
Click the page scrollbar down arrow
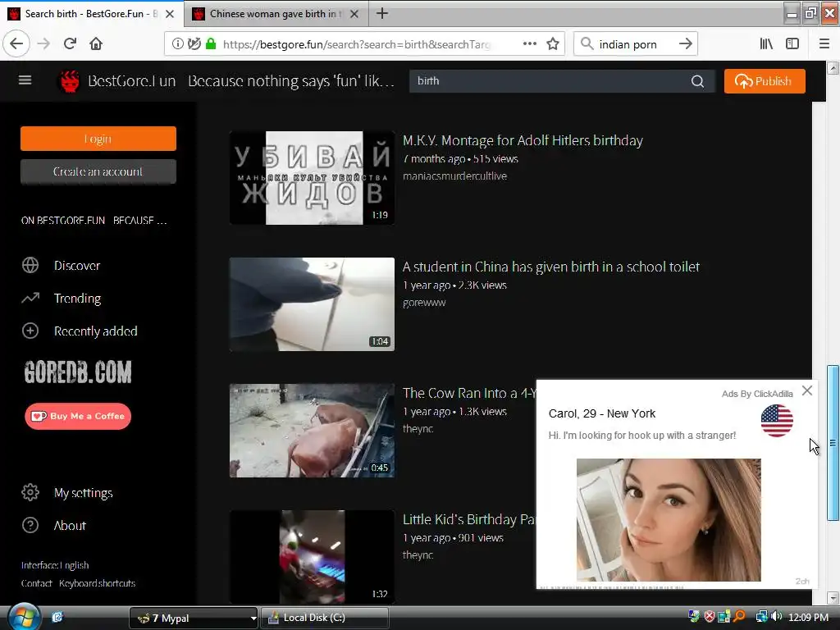coord(833,597)
